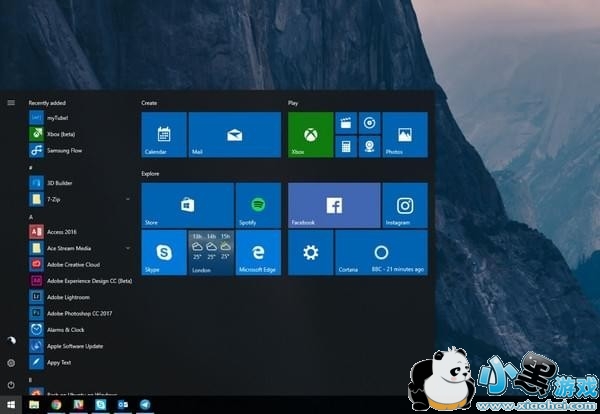Expand the Start menu hamburger navigation
600x414 pixels.
click(11, 102)
